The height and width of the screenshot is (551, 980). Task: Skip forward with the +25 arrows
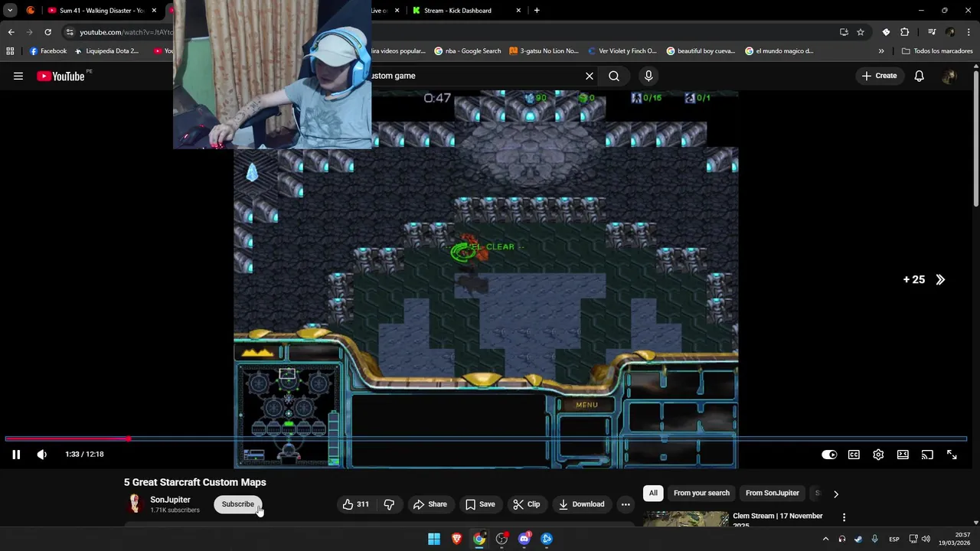coord(925,279)
